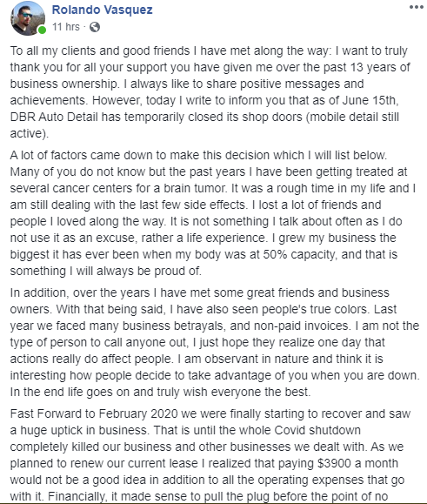Click the words 'DBR Auto Detail' in the post
The height and width of the screenshot is (504, 427).
54,117
